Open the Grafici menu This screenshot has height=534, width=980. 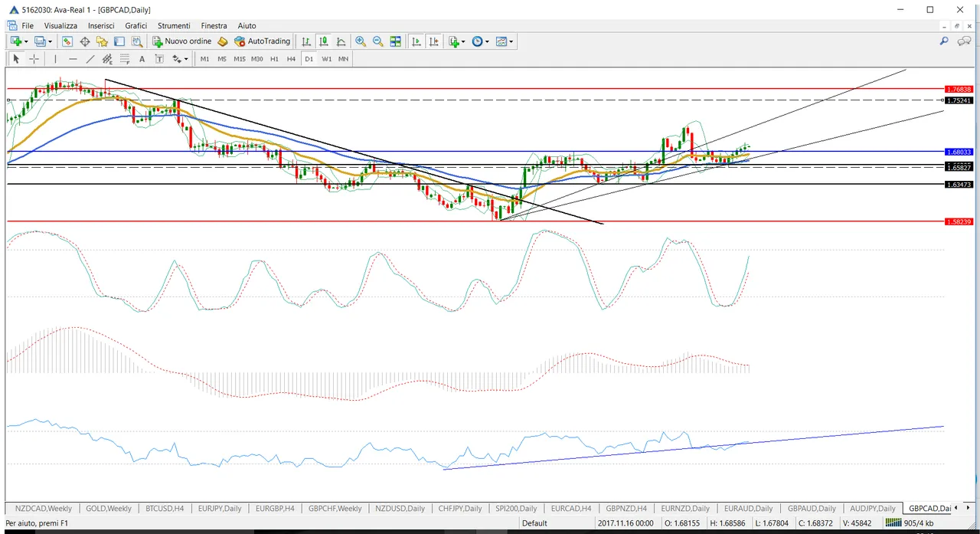[136, 25]
